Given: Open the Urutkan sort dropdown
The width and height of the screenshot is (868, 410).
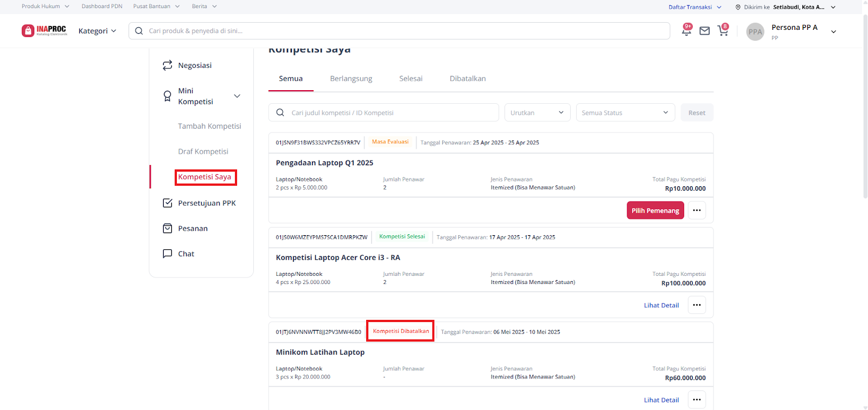Looking at the screenshot, I should click(537, 112).
